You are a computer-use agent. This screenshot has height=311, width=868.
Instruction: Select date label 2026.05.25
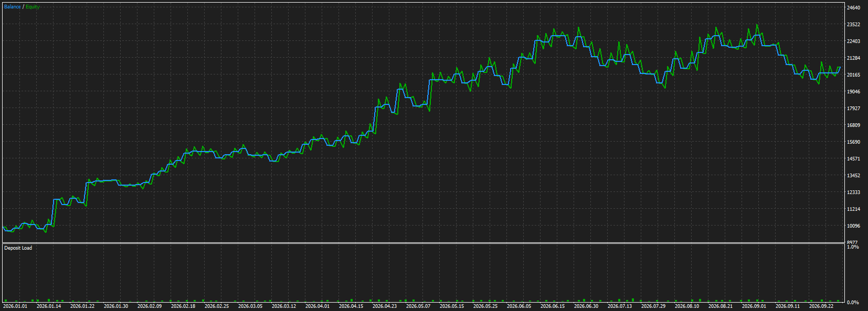click(x=485, y=306)
